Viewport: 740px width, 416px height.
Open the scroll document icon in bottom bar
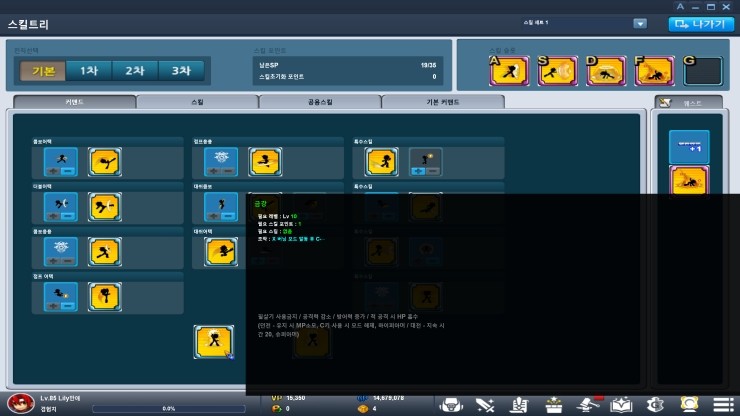[519, 405]
